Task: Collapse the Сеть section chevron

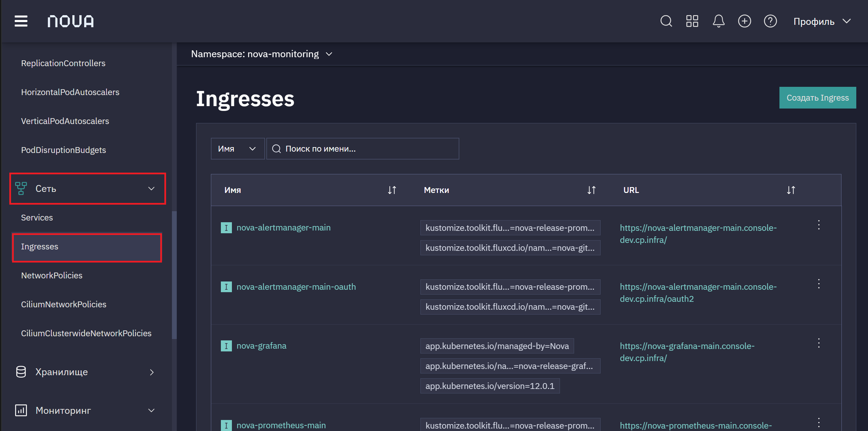Action: point(151,188)
